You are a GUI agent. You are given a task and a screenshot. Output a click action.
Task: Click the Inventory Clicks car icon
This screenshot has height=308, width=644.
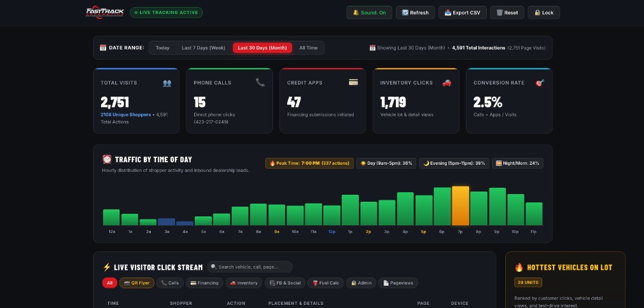click(447, 83)
